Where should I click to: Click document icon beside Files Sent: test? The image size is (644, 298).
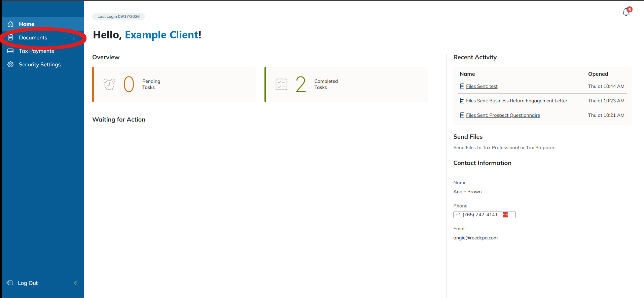462,86
